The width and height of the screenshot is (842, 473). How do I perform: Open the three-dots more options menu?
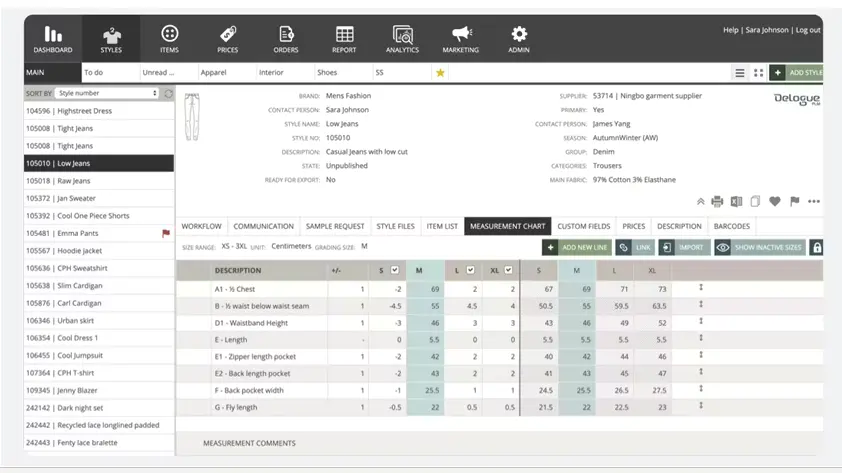pyautogui.click(x=814, y=202)
